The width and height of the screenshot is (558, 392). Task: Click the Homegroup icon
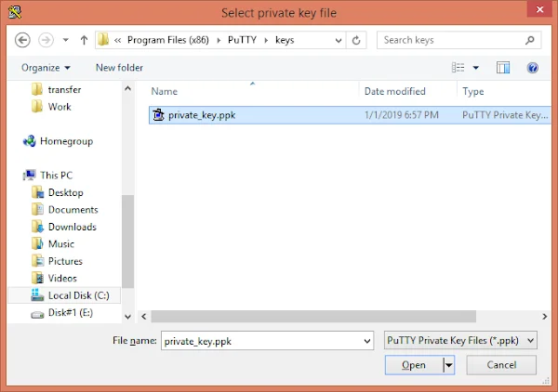click(x=29, y=141)
